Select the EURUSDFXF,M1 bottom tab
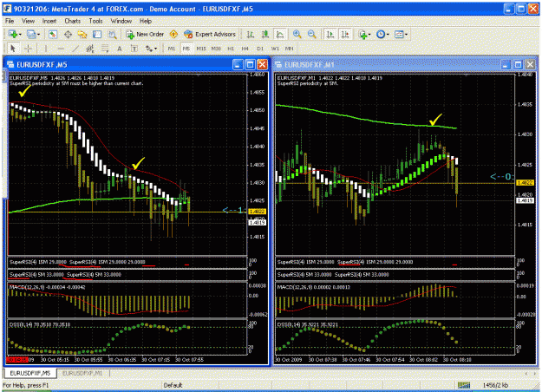This screenshot has width=542, height=392. click(82, 373)
